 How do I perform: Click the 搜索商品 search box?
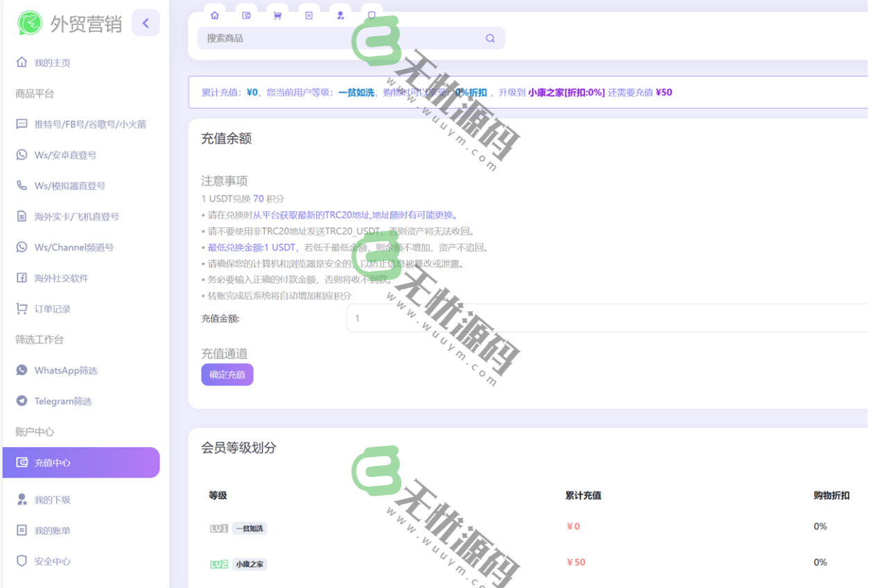point(312,38)
